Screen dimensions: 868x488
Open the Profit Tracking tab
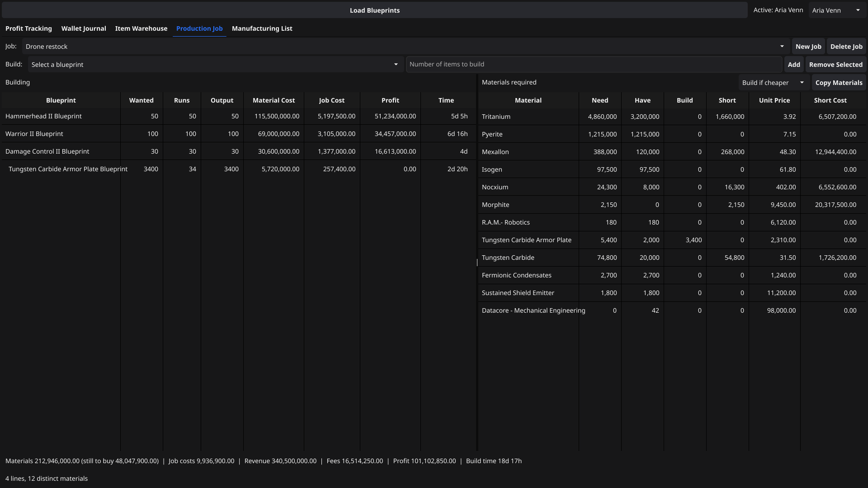28,28
